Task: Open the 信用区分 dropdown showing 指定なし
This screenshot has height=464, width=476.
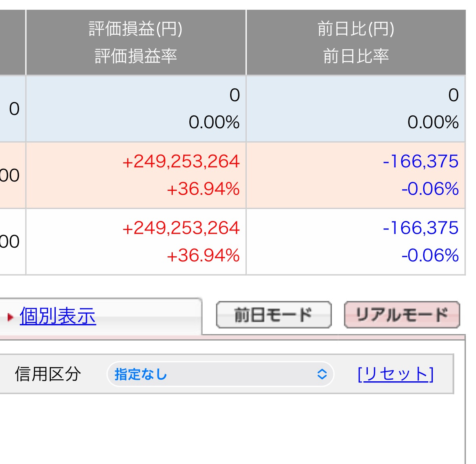Action: [x=220, y=374]
